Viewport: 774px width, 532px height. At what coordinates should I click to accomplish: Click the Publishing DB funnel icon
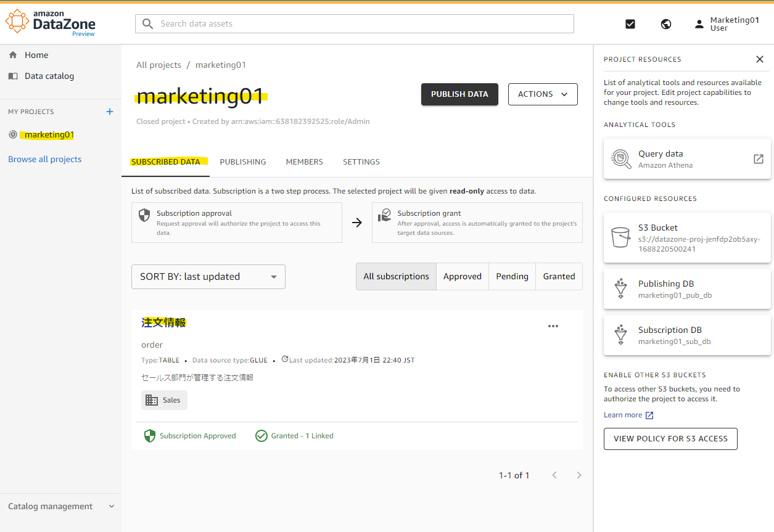pyautogui.click(x=621, y=289)
